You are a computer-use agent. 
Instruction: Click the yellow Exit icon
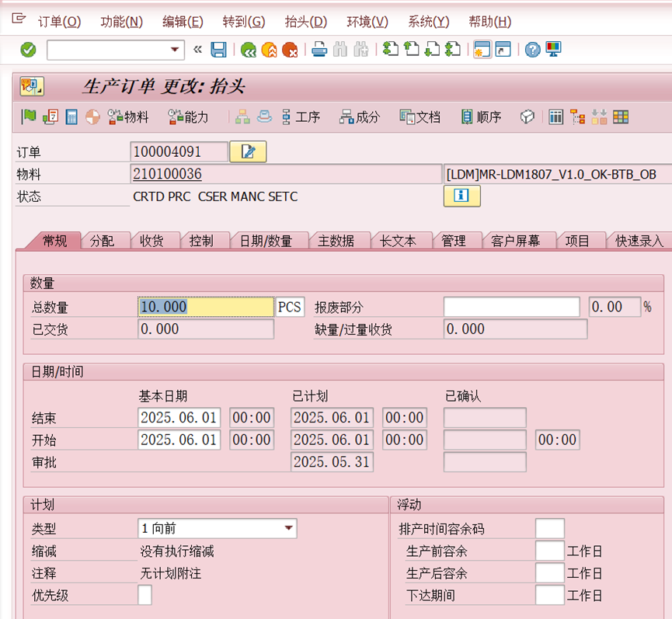(x=269, y=50)
